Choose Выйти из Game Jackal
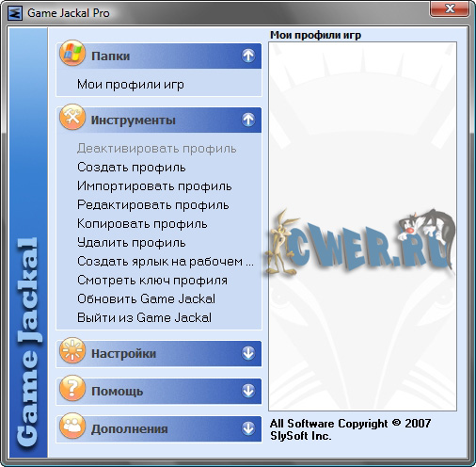 click(x=144, y=318)
